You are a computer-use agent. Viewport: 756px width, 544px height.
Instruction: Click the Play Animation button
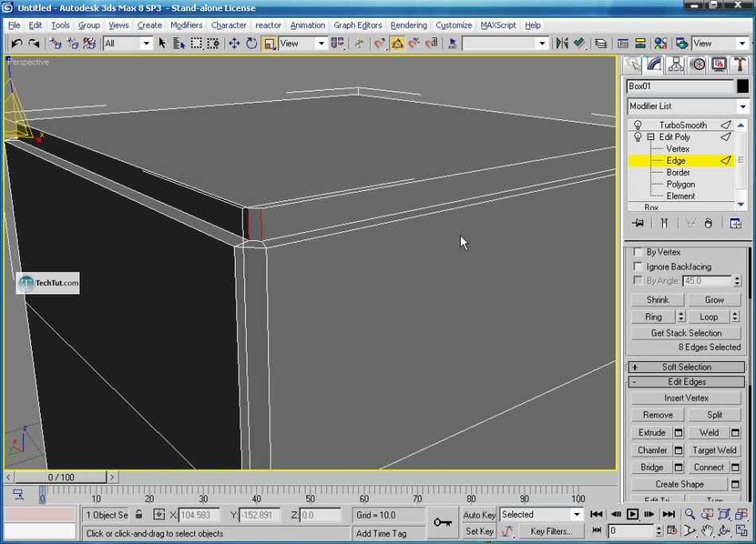tap(633, 515)
